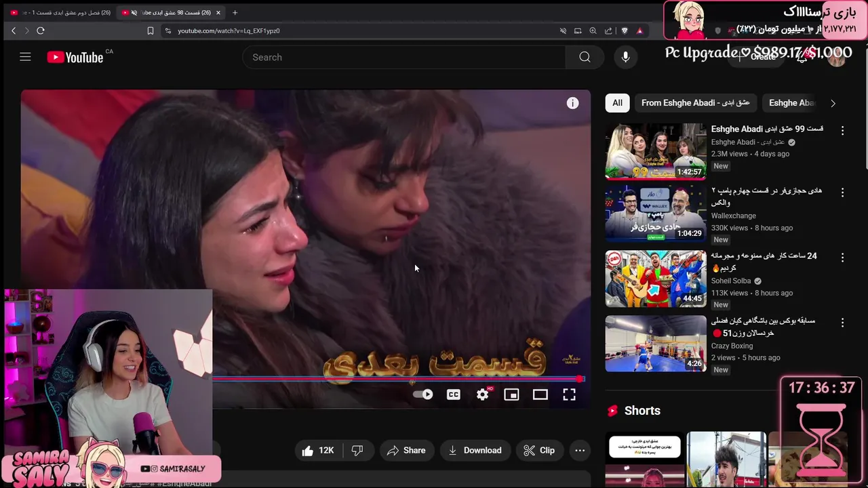The image size is (868, 488).
Task: Open the 'Eshghe Abadi قسمت 99' video title
Action: pyautogui.click(x=767, y=129)
